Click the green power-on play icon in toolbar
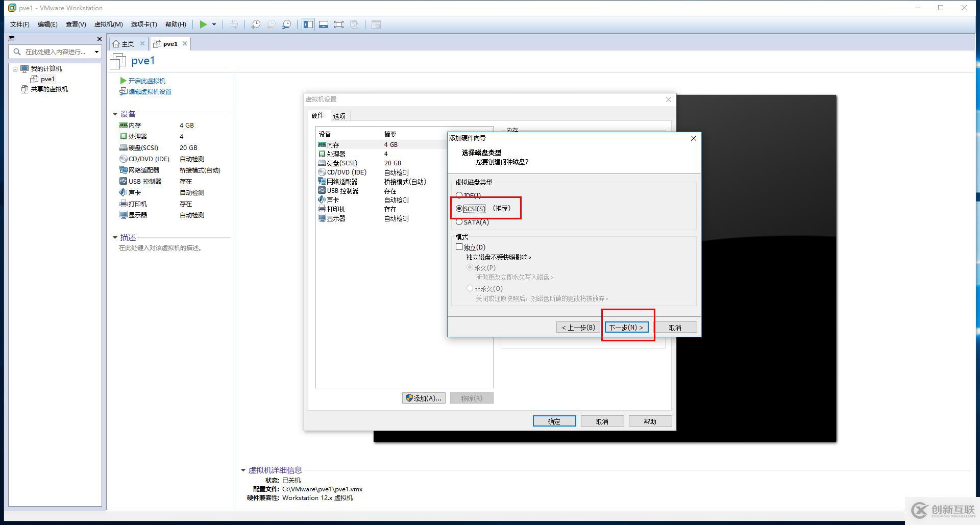The width and height of the screenshot is (980, 525). point(203,24)
